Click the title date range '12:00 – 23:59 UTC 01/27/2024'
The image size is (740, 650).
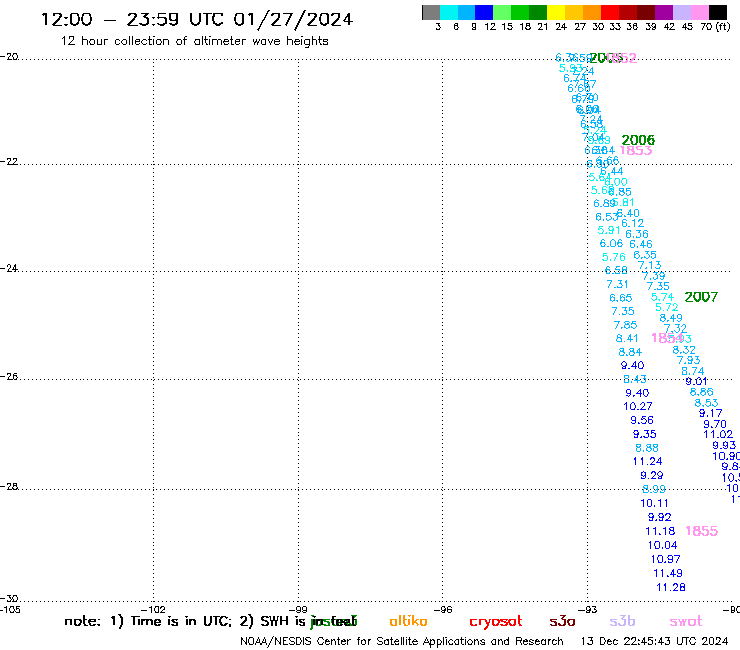tap(197, 19)
